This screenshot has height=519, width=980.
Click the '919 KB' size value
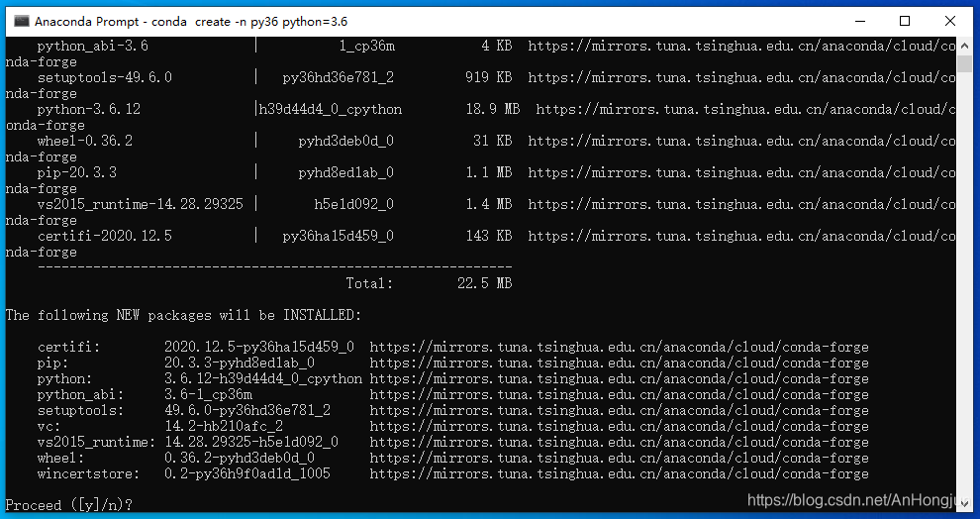coord(488,77)
